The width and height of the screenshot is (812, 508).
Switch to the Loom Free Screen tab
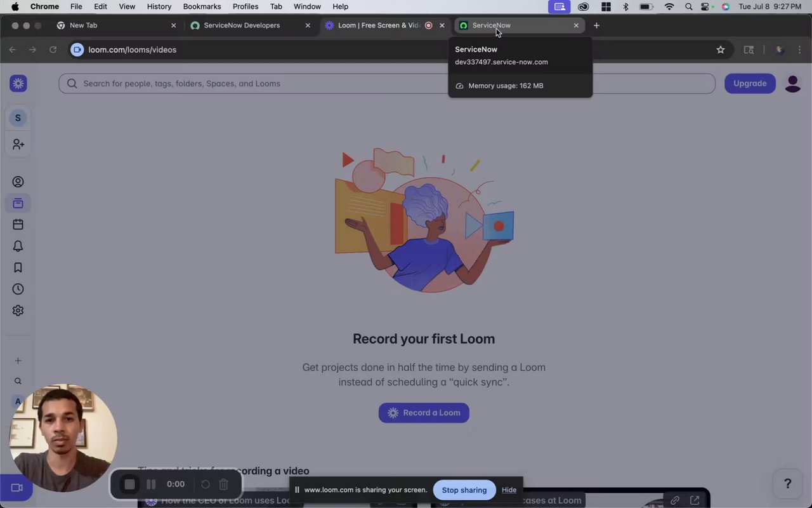pyautogui.click(x=386, y=25)
